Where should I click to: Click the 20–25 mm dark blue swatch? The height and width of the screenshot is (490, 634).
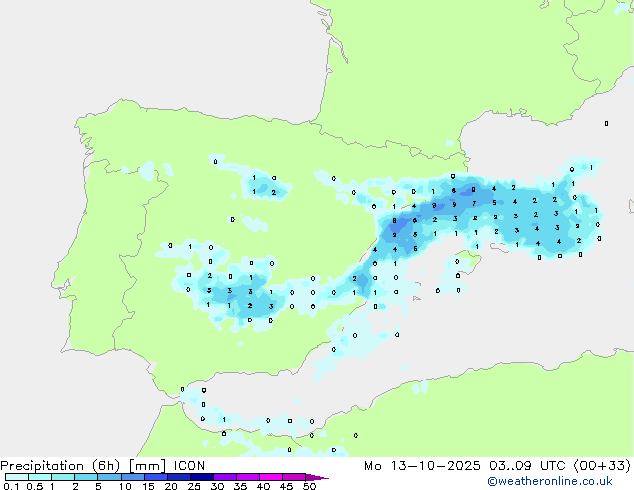(x=179, y=477)
